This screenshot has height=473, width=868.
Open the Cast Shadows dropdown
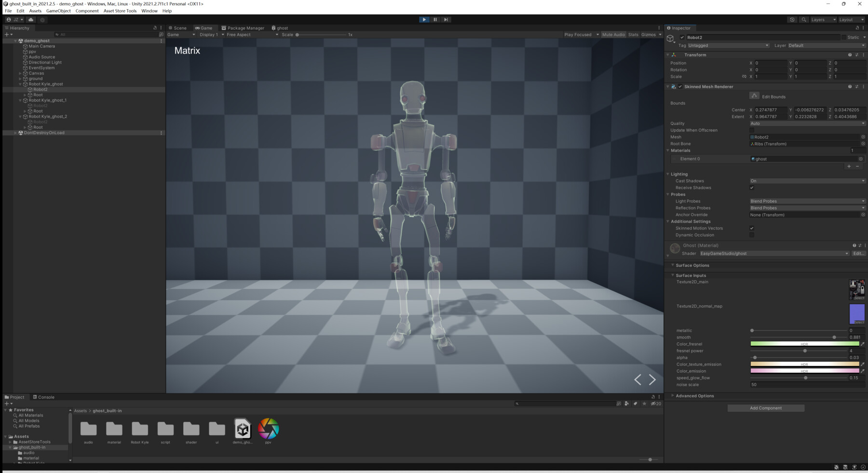coord(807,181)
